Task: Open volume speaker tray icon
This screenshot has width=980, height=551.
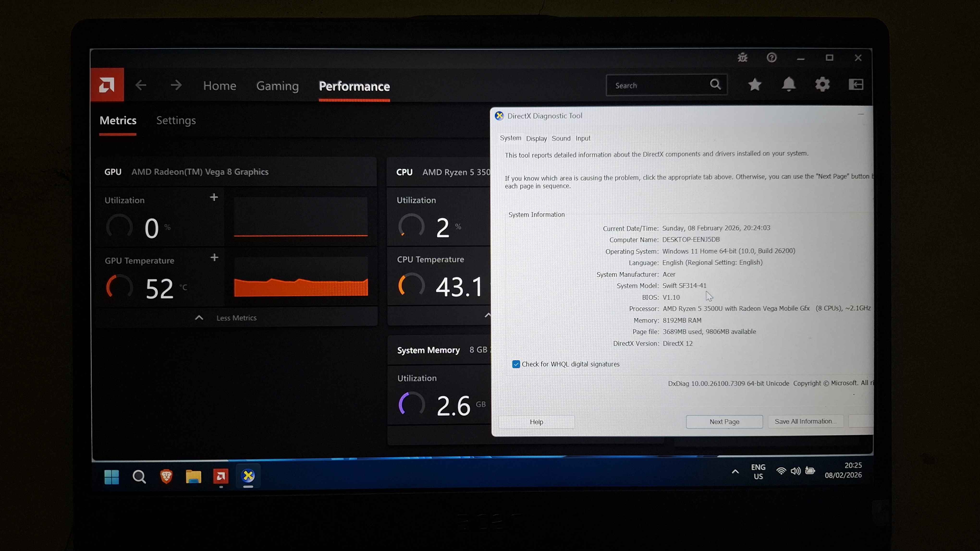Action: pyautogui.click(x=796, y=471)
